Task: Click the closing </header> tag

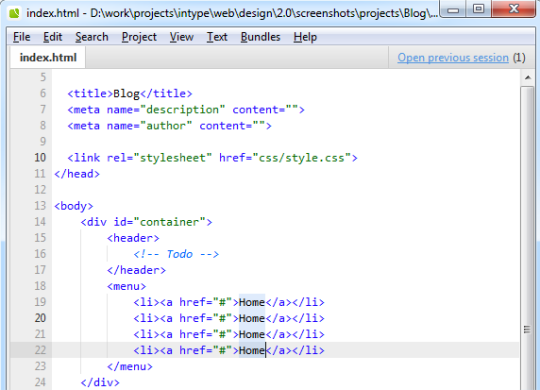Action: point(136,270)
